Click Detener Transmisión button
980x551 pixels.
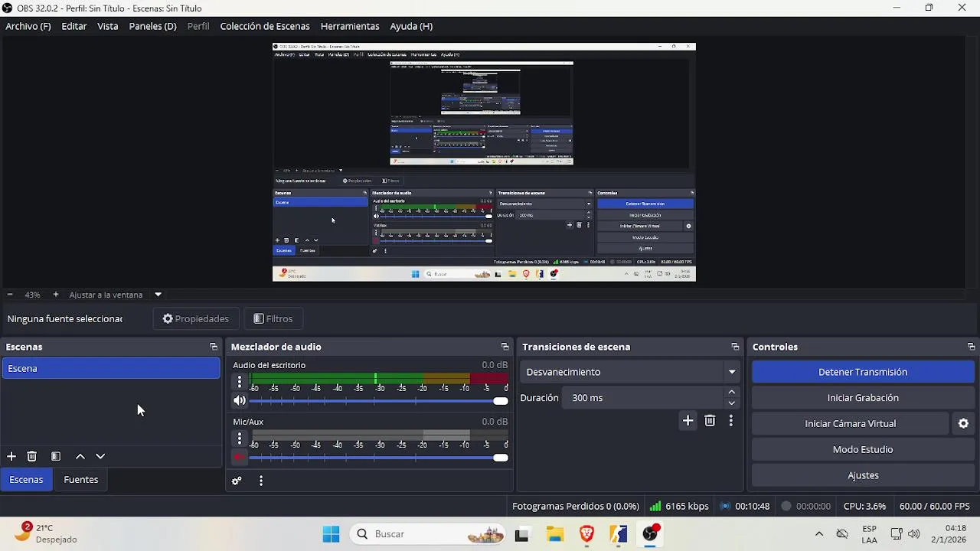click(x=863, y=372)
